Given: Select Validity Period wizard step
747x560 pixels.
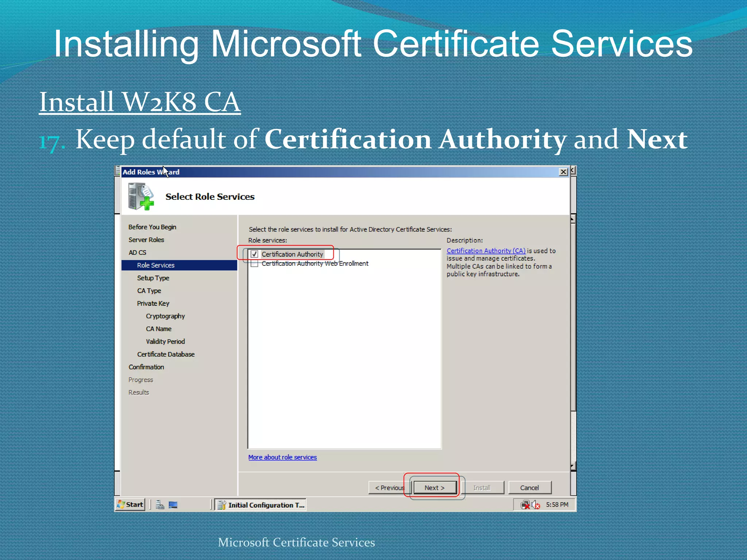Looking at the screenshot, I should tap(165, 342).
